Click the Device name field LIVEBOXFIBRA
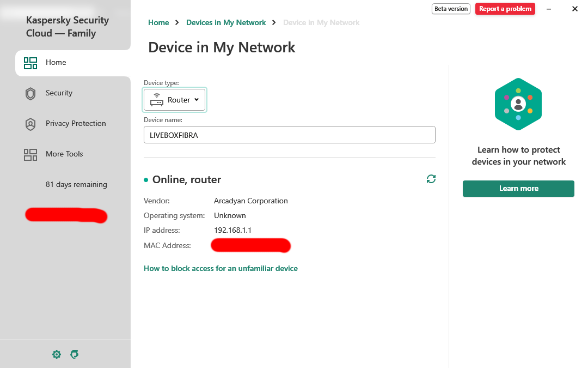This screenshot has width=588, height=368. (x=290, y=135)
